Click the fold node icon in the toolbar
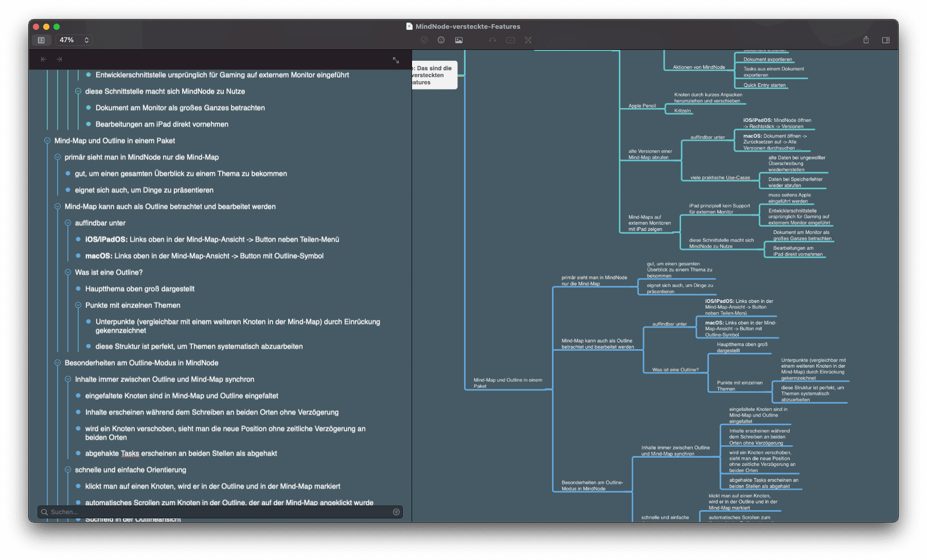Screen dimensions: 927x560 pos(510,40)
